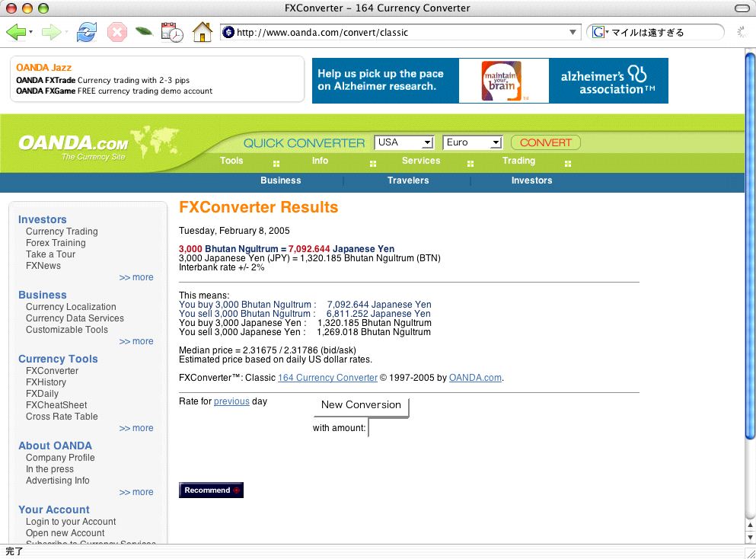
Task: Select the Investors tab
Action: 532,180
